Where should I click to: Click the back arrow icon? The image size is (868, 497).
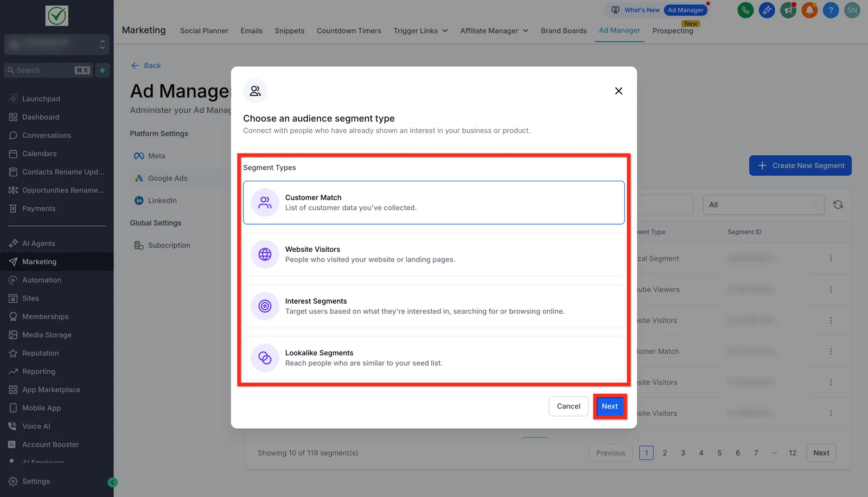click(x=135, y=66)
